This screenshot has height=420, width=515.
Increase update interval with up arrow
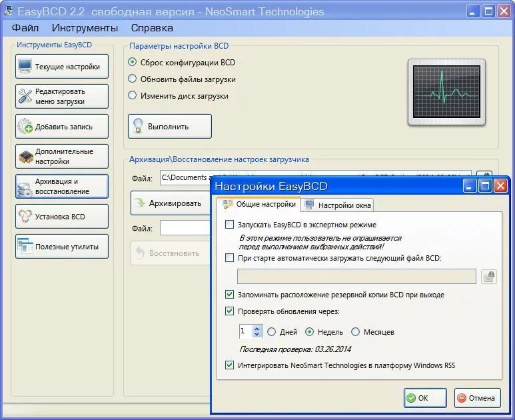[257, 328]
